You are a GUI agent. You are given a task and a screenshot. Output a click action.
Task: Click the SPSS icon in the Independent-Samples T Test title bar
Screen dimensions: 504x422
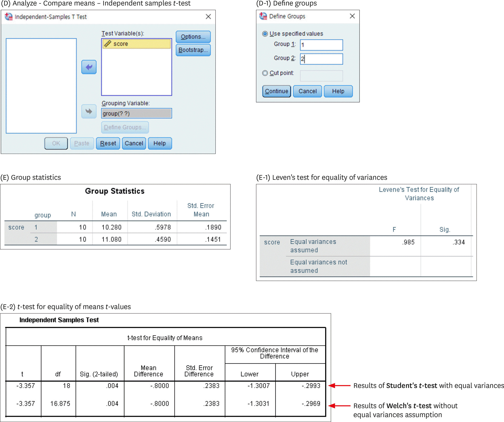point(9,16)
